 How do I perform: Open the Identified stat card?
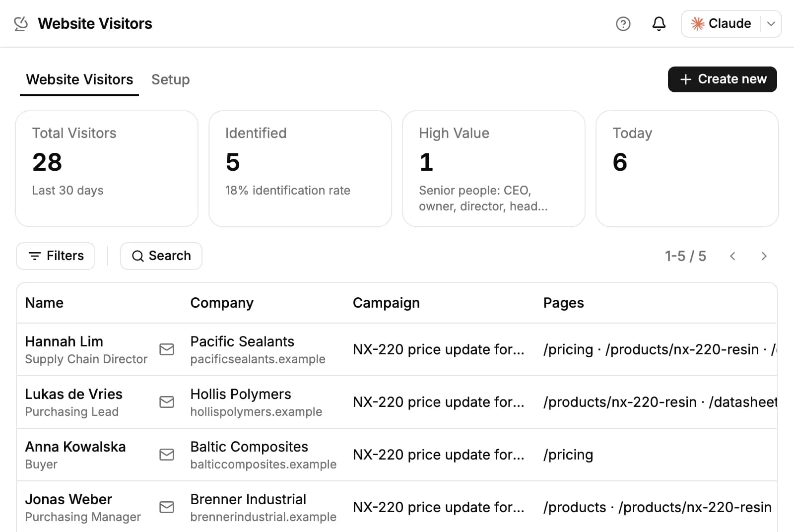coord(300,169)
